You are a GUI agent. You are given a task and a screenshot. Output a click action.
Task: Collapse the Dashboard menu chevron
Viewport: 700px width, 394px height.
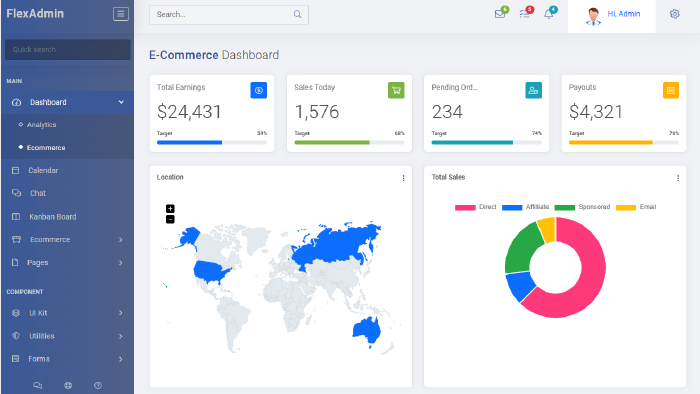coord(121,102)
